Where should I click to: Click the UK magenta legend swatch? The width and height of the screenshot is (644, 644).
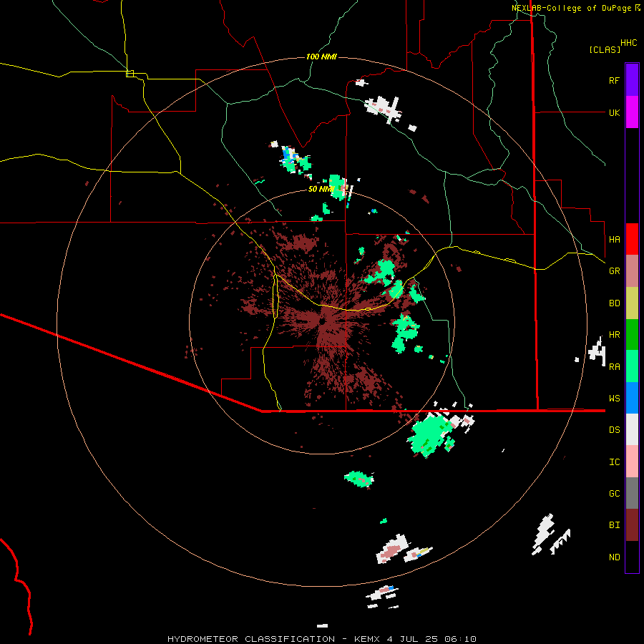coord(632,112)
